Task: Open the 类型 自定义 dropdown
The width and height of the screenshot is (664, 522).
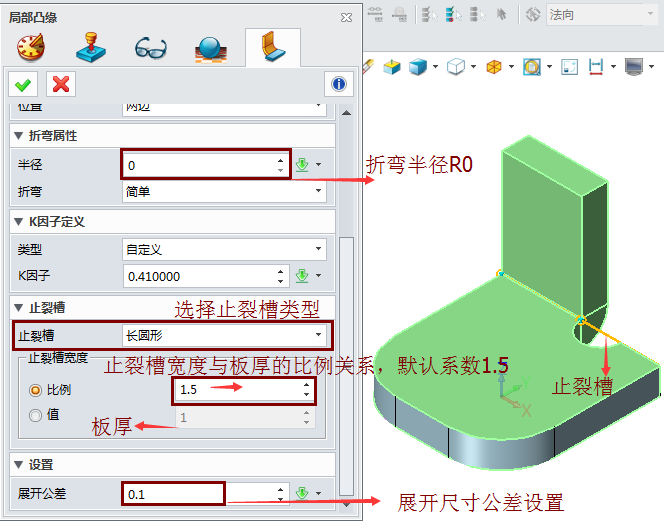Action: [224, 249]
